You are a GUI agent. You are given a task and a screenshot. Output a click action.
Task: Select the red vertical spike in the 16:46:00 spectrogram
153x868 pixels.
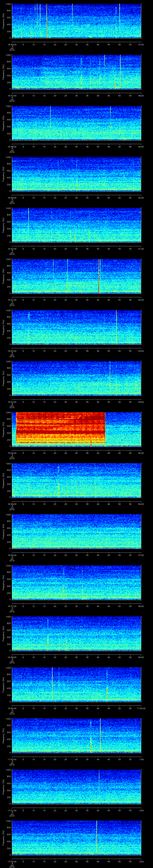(46, 21)
